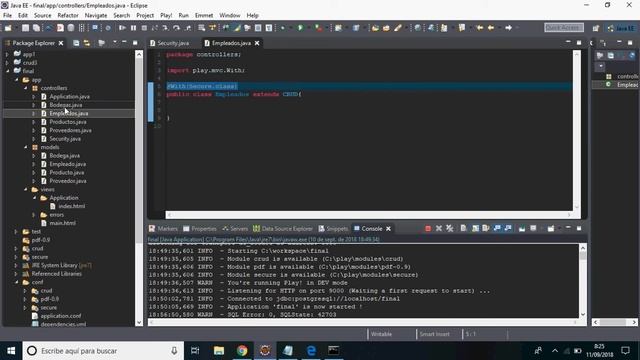640x360 pixels.
Task: Click the gray Terminate square in main toolbar
Action: (x=144, y=28)
